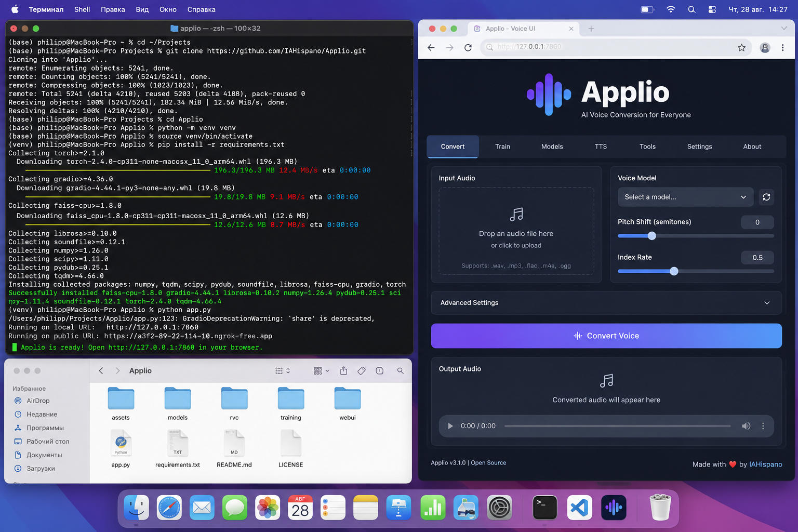Open the Open Source link

[488, 462]
